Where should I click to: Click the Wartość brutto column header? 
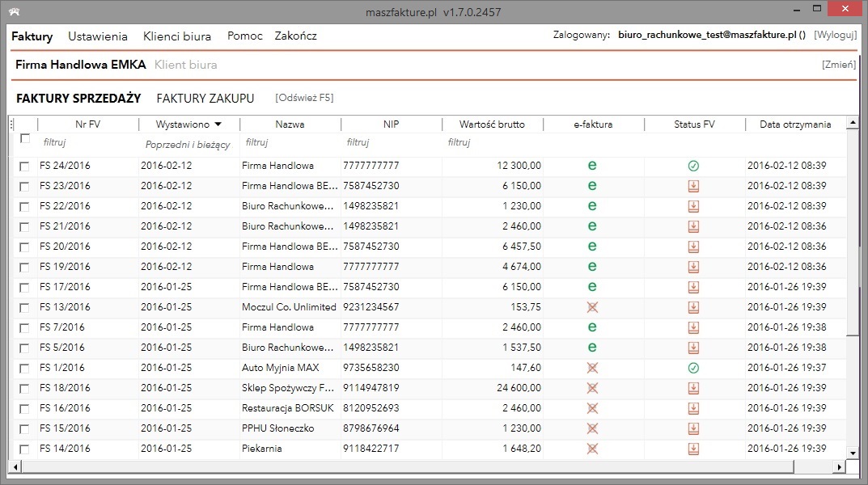(492, 124)
